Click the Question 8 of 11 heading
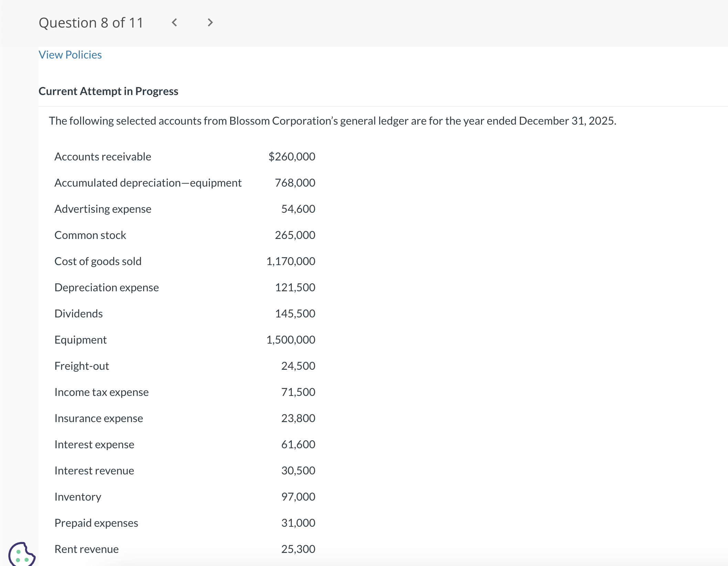 coord(91,23)
